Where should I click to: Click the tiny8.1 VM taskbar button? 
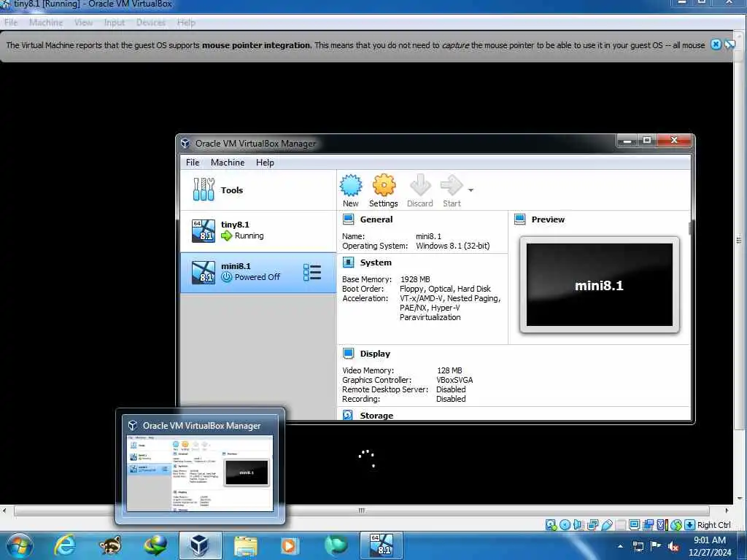[381, 545]
